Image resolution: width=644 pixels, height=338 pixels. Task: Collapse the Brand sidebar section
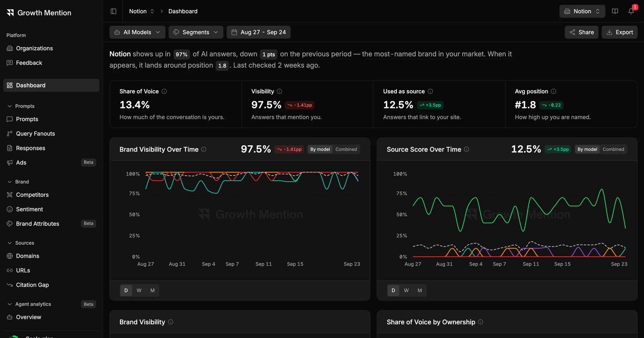click(18, 182)
